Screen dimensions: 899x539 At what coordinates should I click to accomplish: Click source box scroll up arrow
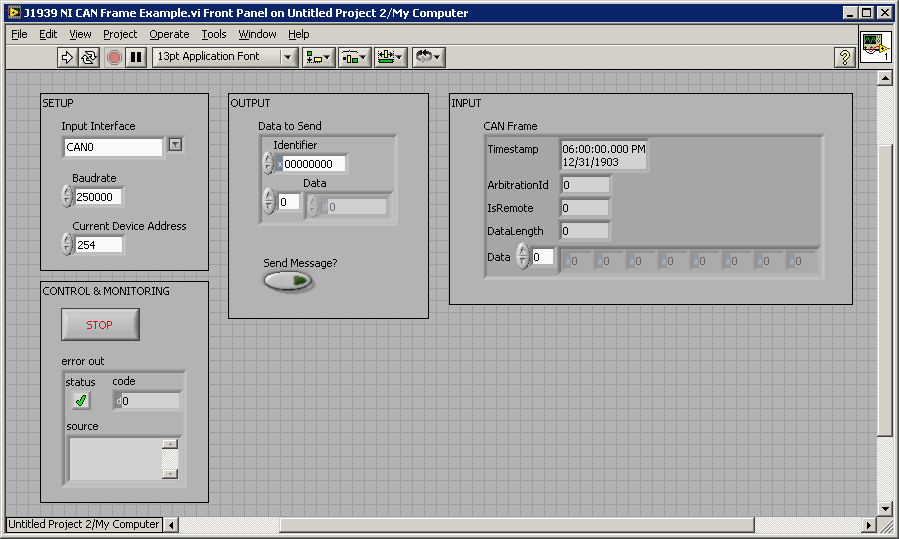point(170,444)
